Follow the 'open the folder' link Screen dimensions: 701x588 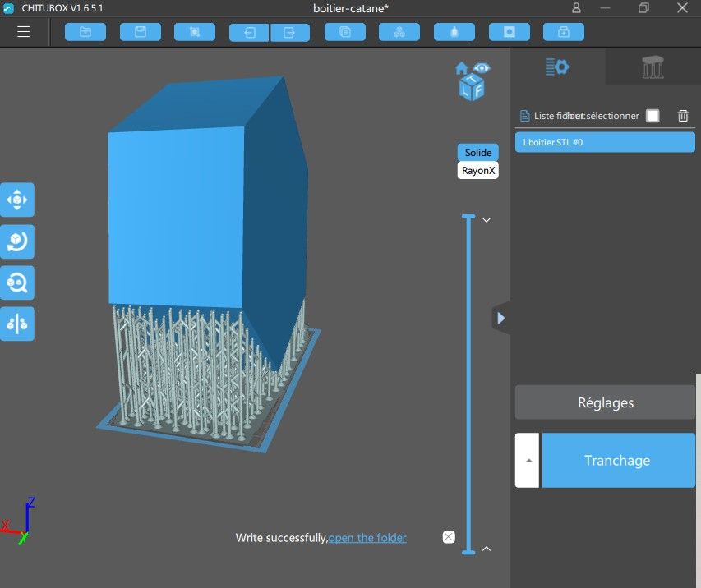tap(367, 538)
